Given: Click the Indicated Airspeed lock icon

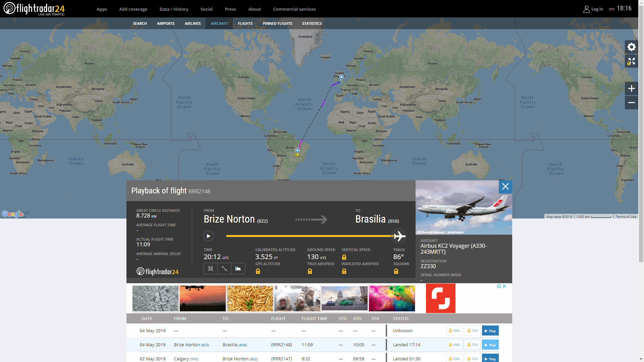Looking at the screenshot, I should tap(344, 271).
